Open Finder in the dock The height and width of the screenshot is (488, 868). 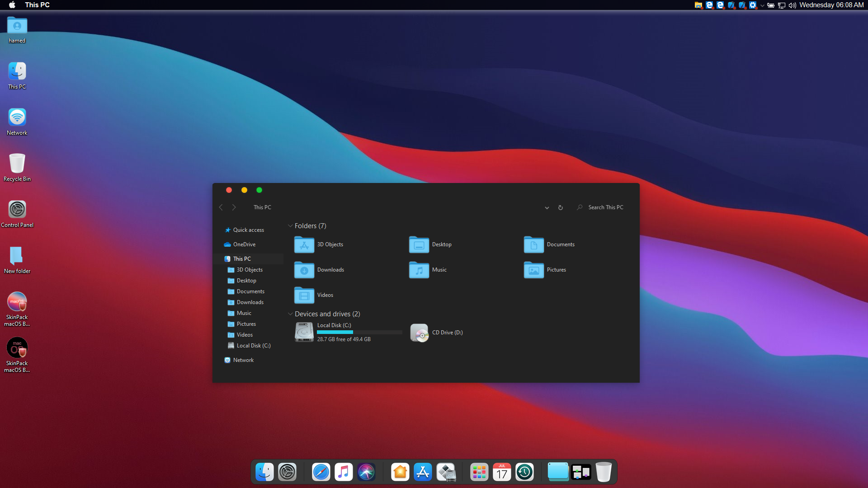[266, 472]
